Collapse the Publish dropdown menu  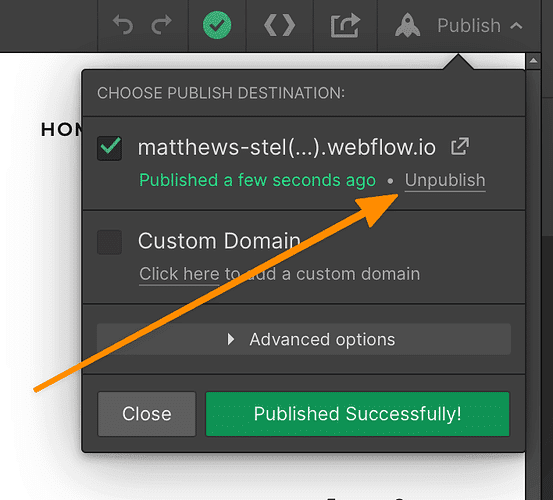516,25
